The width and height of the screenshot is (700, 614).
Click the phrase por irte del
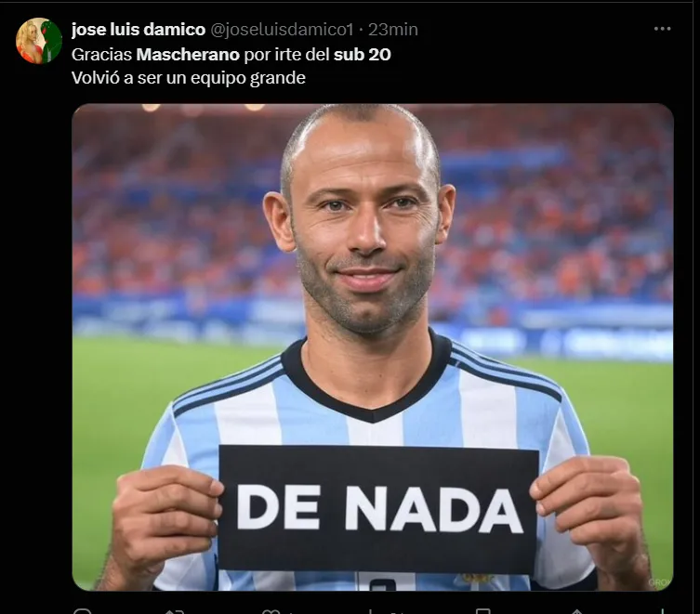(x=286, y=55)
